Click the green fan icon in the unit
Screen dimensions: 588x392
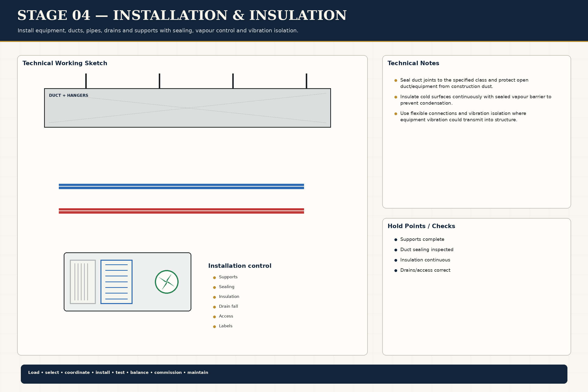(167, 282)
